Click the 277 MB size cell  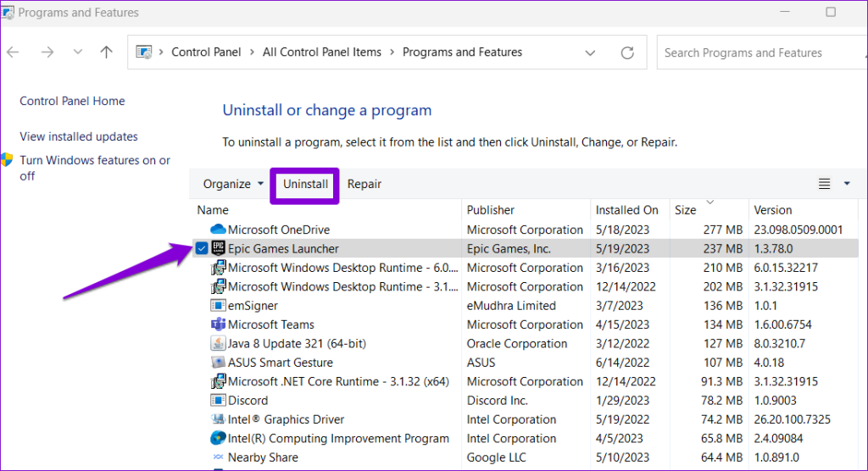click(723, 230)
